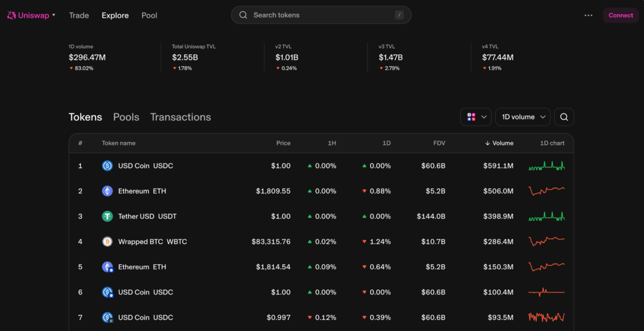Click the v3 TVL value $1.47B
The width and height of the screenshot is (644, 331).
tap(391, 57)
